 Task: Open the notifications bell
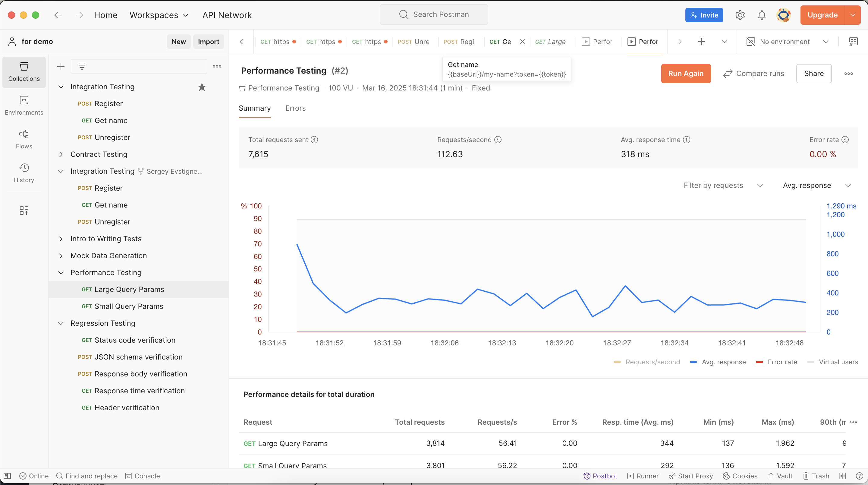pyautogui.click(x=762, y=15)
